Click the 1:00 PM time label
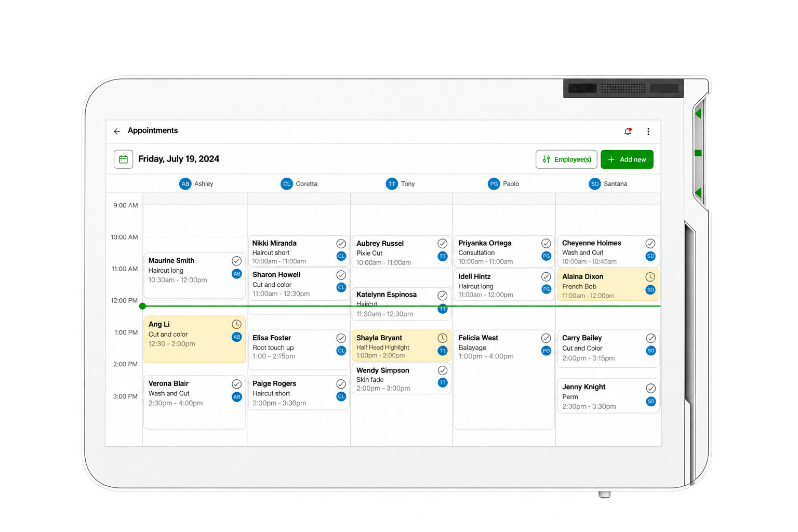The image size is (798, 532). [x=126, y=332]
